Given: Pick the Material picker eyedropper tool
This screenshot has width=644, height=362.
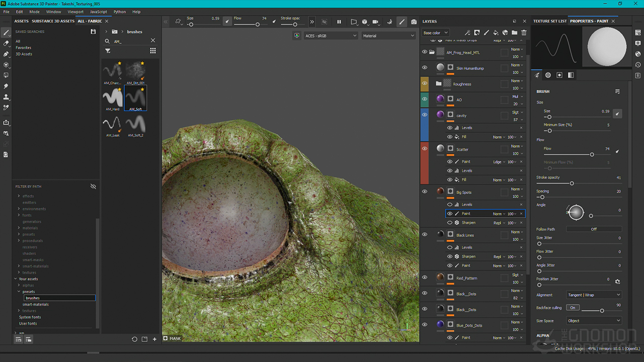Looking at the screenshot, I should (x=6, y=108).
